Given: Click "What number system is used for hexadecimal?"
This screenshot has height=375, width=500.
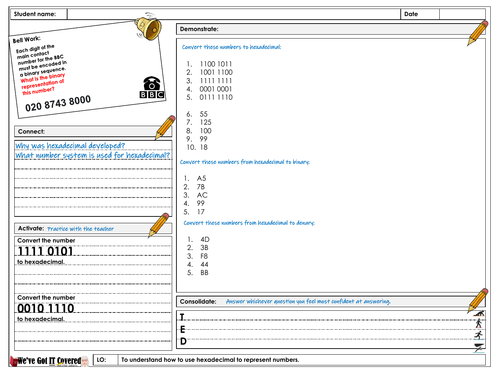Looking at the screenshot, I should point(93,155).
